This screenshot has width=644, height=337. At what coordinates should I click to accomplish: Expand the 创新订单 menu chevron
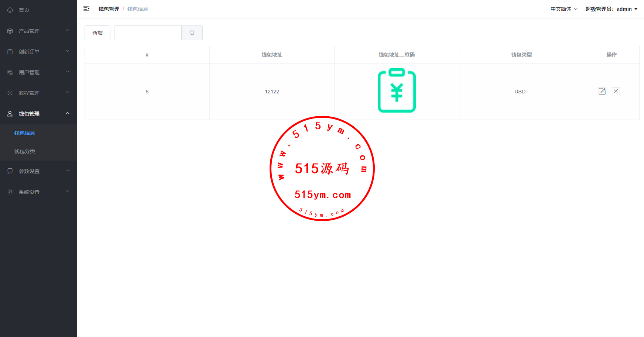[68, 51]
